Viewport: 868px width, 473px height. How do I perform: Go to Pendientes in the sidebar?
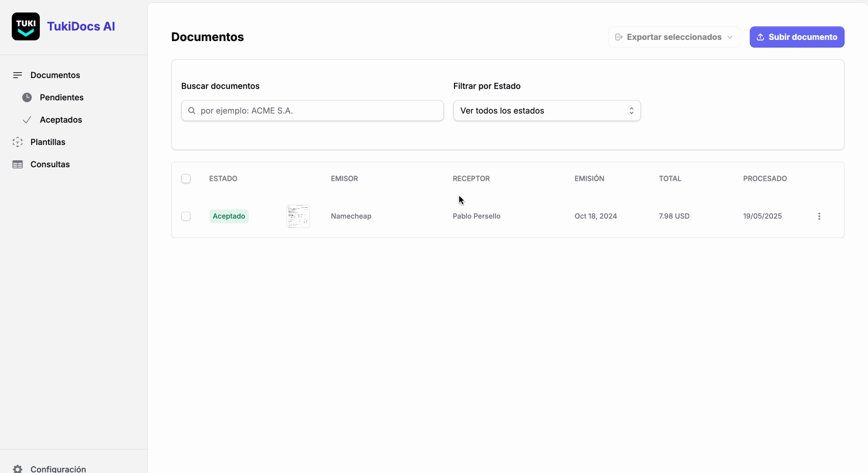[62, 97]
